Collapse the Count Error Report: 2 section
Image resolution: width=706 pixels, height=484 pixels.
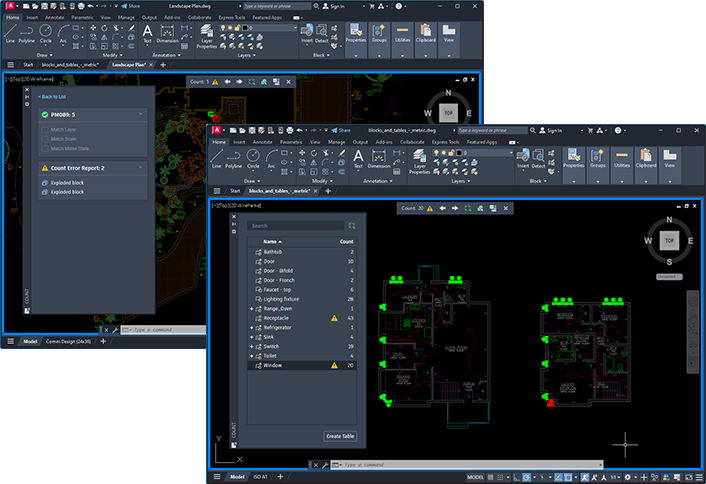click(x=140, y=167)
